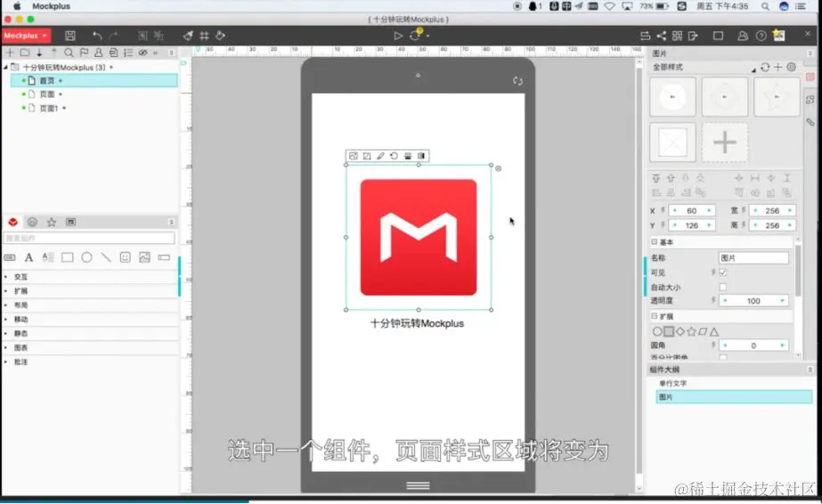Click the 名称 input field

tap(753, 257)
